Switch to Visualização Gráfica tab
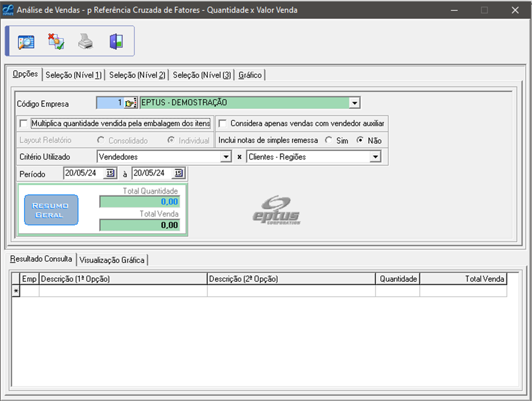This screenshot has height=401, width=532. (112, 260)
